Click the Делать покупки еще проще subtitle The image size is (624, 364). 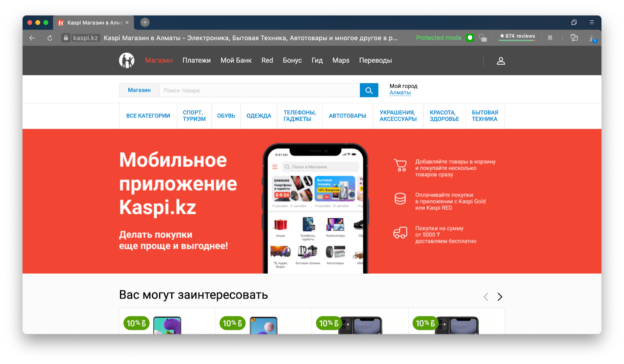tap(174, 240)
